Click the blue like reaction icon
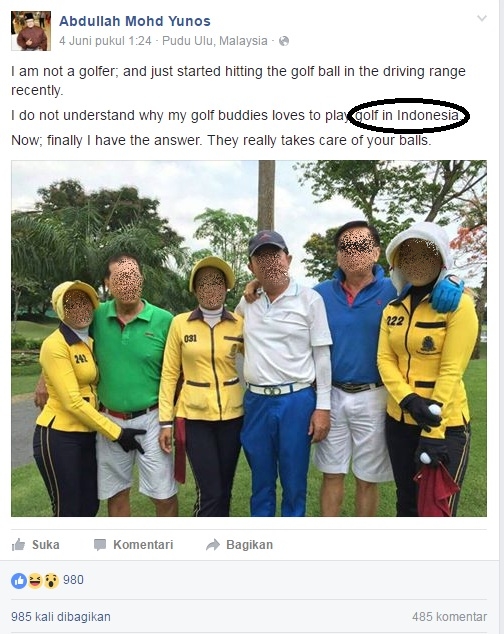This screenshot has width=504, height=634. (19, 581)
